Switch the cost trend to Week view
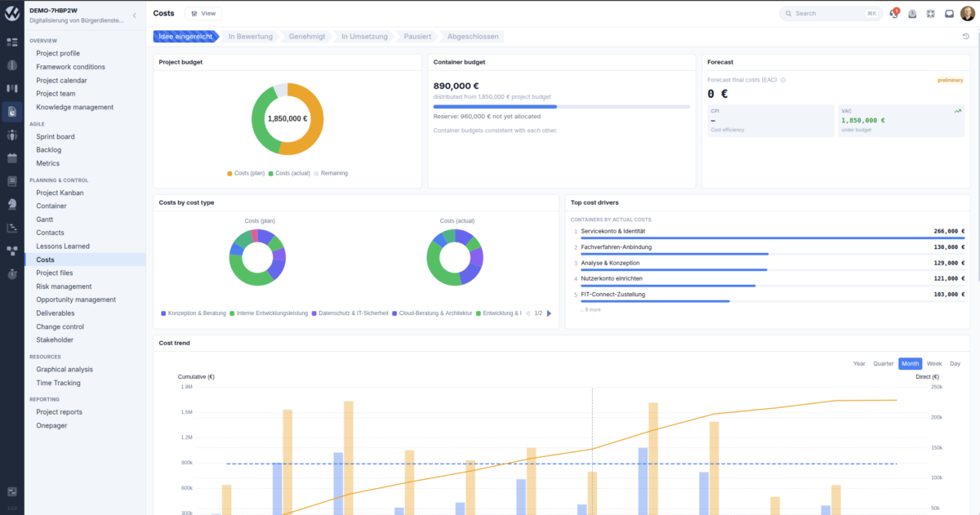980x515 pixels. coord(934,363)
